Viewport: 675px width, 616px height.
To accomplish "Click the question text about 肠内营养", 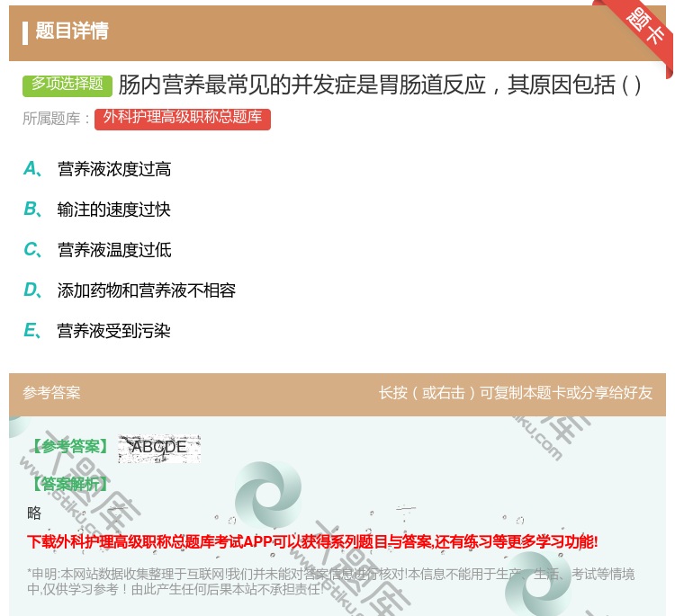I will click(x=380, y=85).
